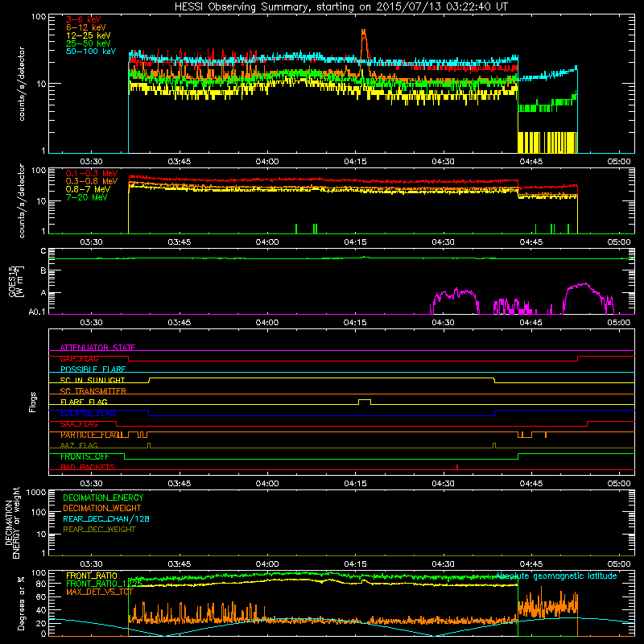The height and width of the screenshot is (644, 644).
Task: Click the 0.3-0.8 MeV legend label
Action: (92, 181)
